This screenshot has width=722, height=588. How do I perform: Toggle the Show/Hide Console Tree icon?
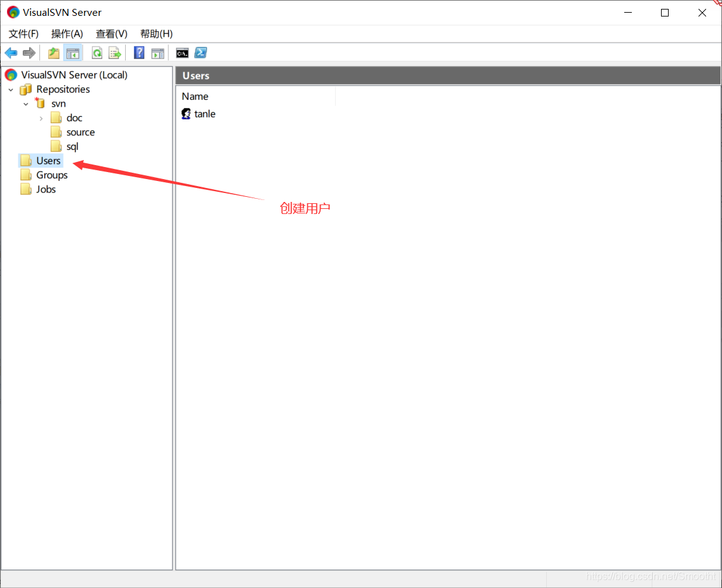(x=73, y=53)
